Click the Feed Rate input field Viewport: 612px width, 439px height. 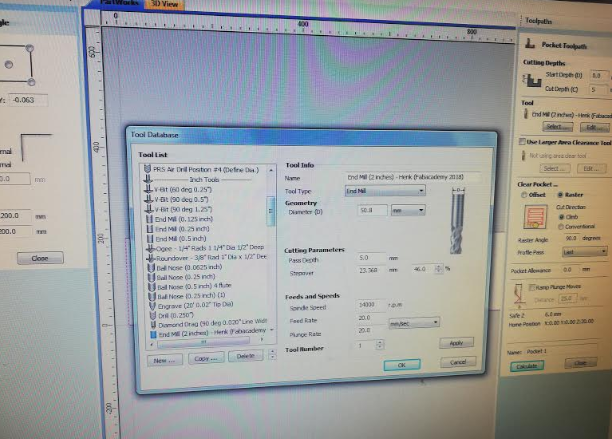click(371, 318)
